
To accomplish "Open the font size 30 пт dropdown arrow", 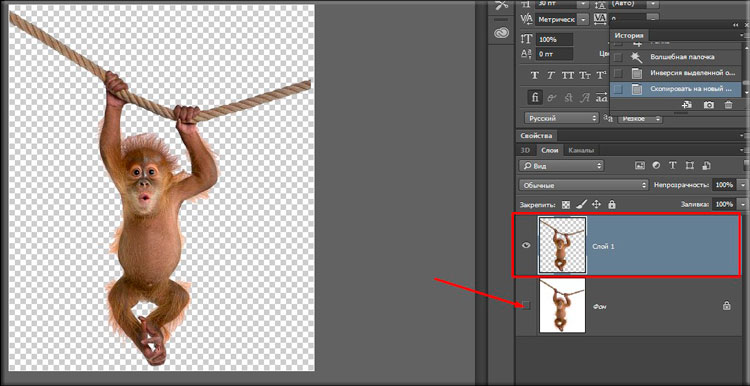I will pyautogui.click(x=583, y=3).
